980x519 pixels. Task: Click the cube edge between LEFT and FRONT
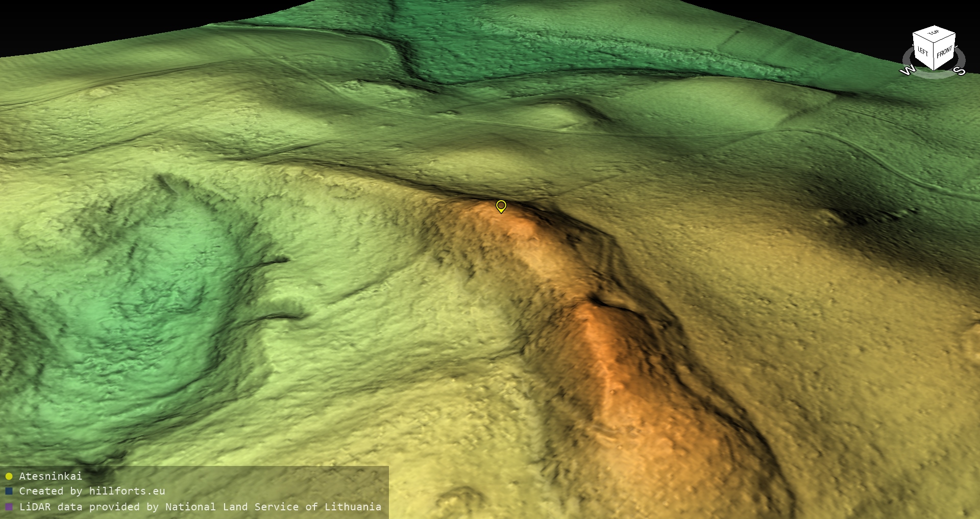[x=935, y=56]
